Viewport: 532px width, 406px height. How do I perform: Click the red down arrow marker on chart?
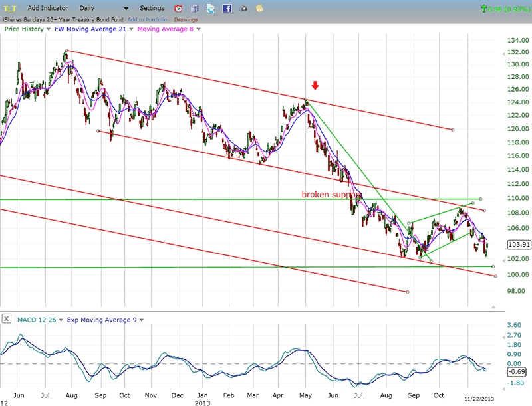[316, 86]
